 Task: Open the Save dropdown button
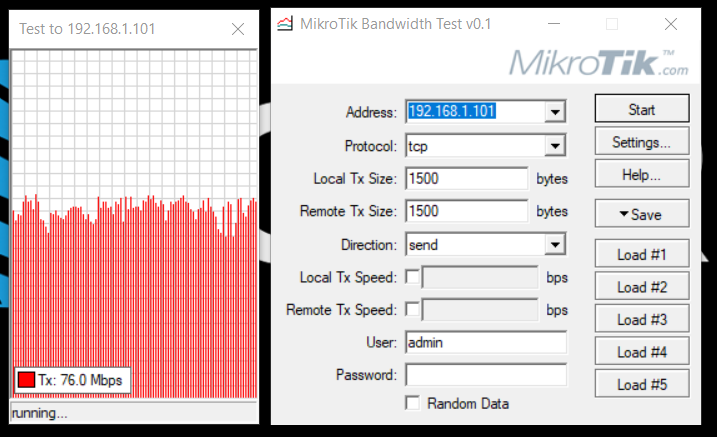642,214
